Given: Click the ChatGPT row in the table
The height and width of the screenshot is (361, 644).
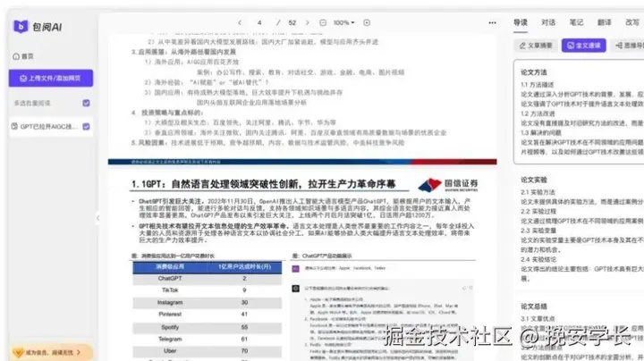Looking at the screenshot, I should [207, 279].
